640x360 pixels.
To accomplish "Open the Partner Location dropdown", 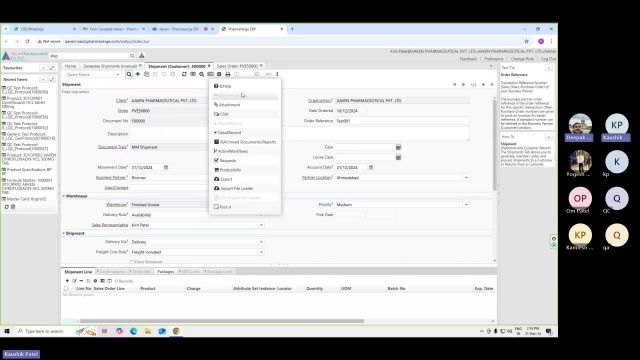I will pos(466,178).
